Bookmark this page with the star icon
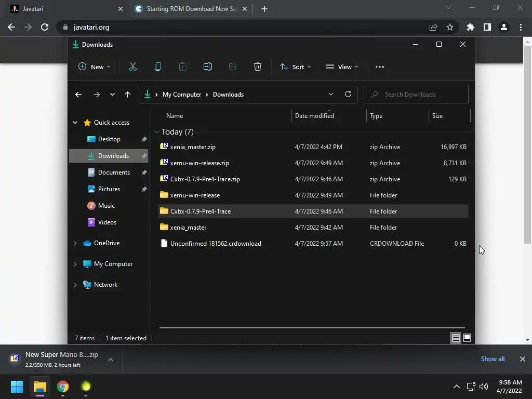 click(450, 27)
